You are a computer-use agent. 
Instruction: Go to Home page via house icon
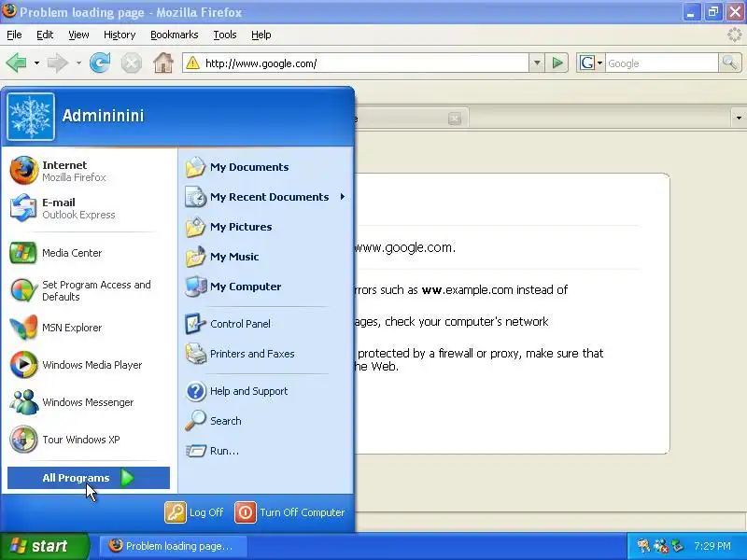point(162,63)
